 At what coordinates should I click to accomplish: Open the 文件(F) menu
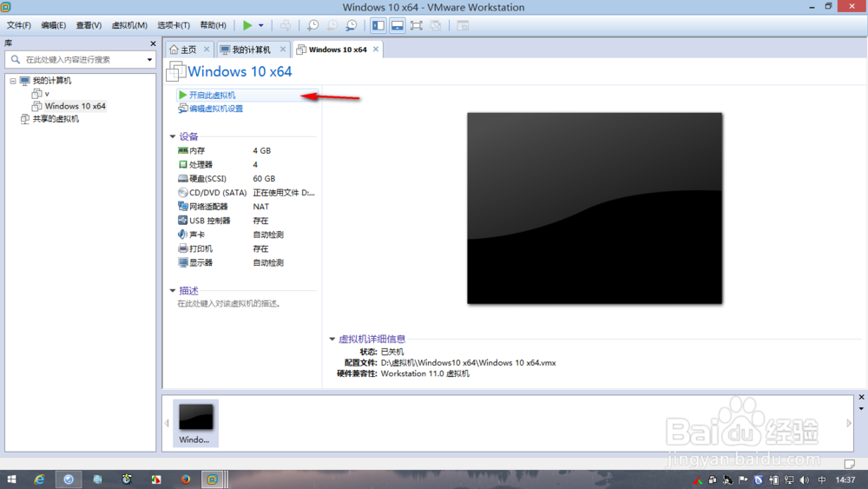tap(19, 25)
